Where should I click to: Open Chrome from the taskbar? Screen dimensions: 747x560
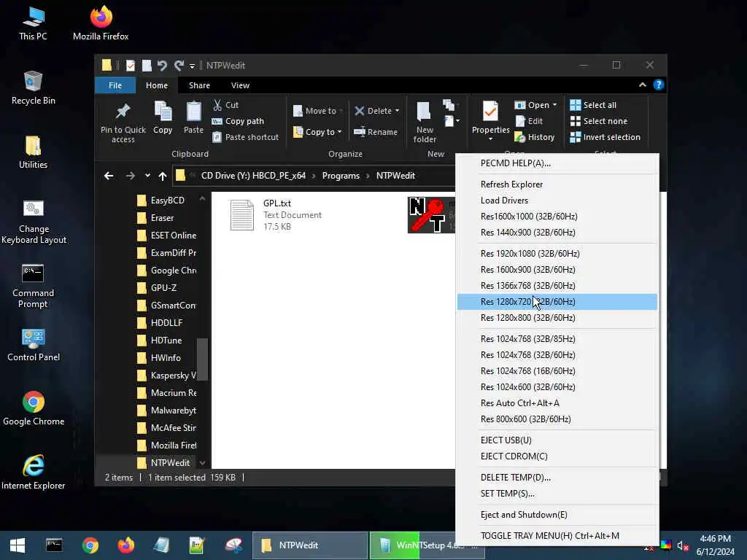[x=90, y=545]
